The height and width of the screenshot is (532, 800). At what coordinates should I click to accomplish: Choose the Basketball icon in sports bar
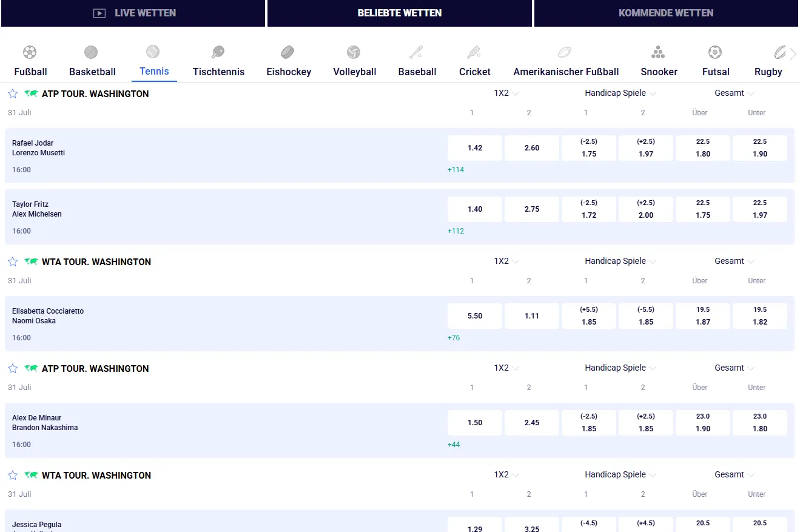pos(91,52)
